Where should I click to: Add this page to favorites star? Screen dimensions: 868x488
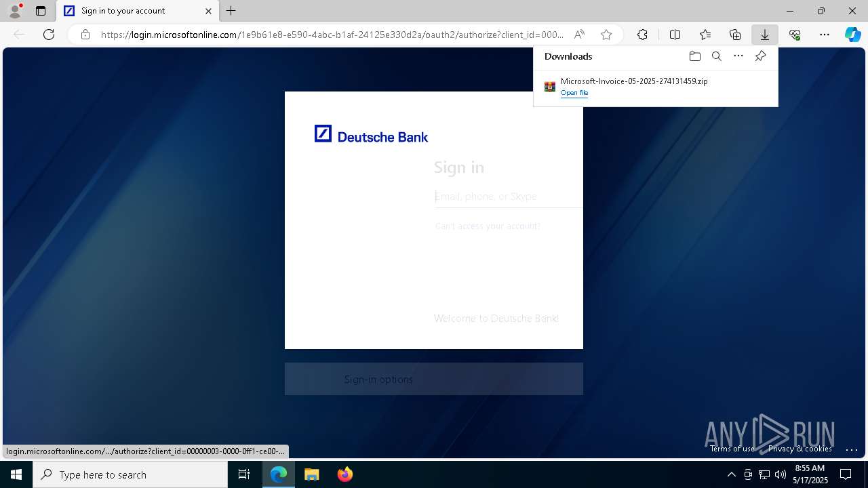[x=606, y=35]
